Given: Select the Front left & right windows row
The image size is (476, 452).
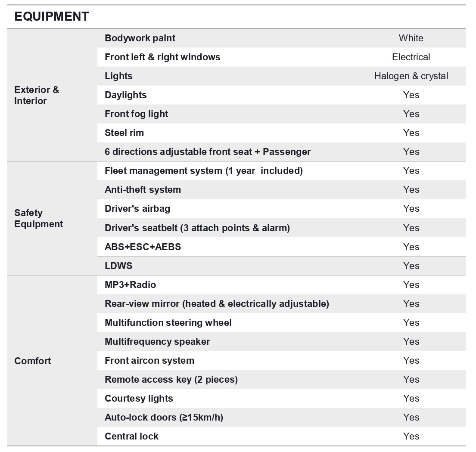Looking at the screenshot, I should tap(281, 57).
